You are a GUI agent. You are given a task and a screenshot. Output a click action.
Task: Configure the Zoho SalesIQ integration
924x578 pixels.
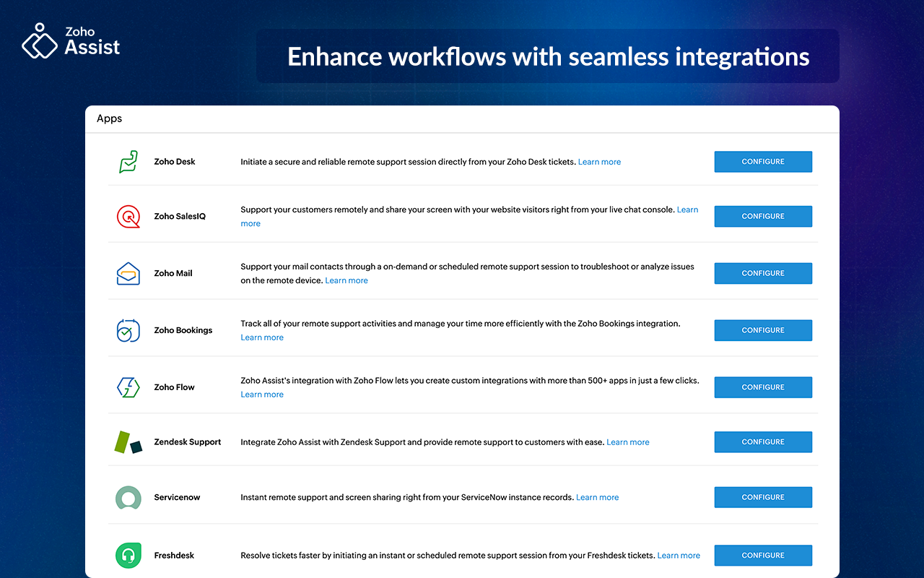click(x=763, y=216)
